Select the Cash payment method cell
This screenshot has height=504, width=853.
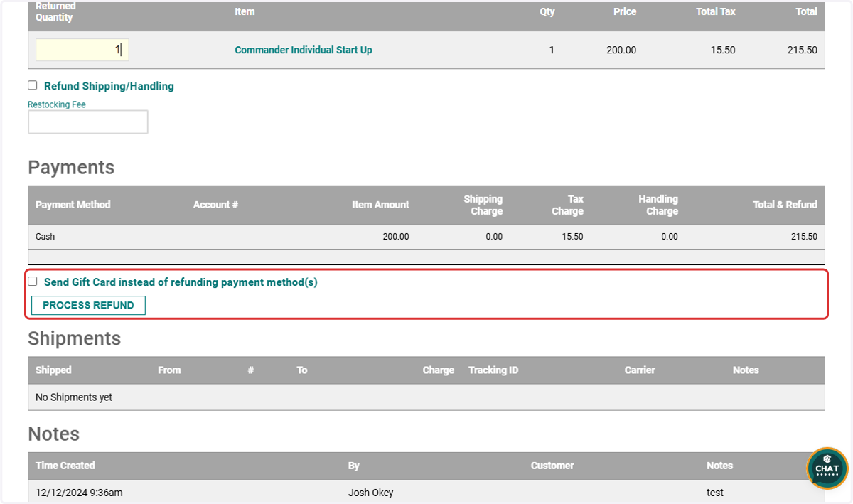coord(45,237)
